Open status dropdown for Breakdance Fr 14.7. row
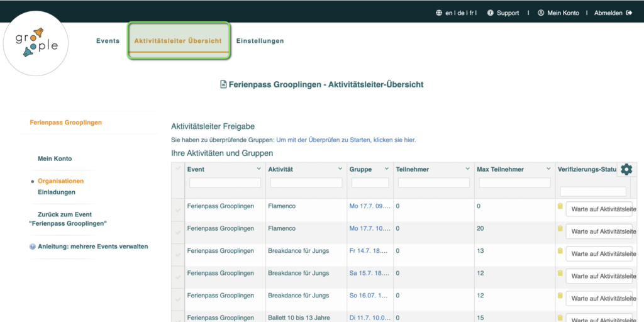This screenshot has width=644, height=322. click(x=601, y=254)
